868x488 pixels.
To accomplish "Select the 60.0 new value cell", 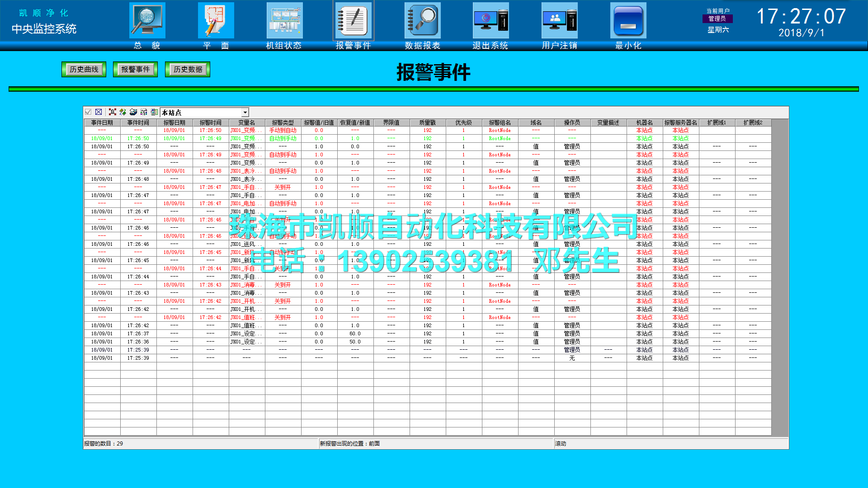I will tap(355, 333).
